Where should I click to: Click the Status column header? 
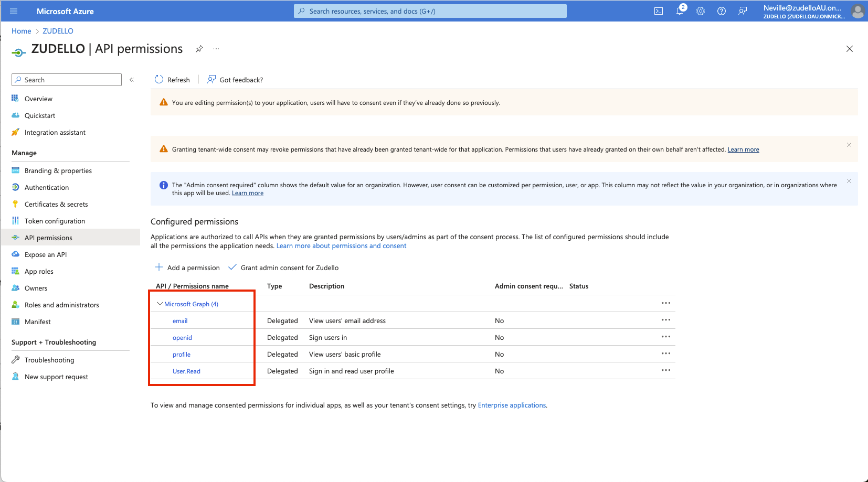(x=579, y=286)
